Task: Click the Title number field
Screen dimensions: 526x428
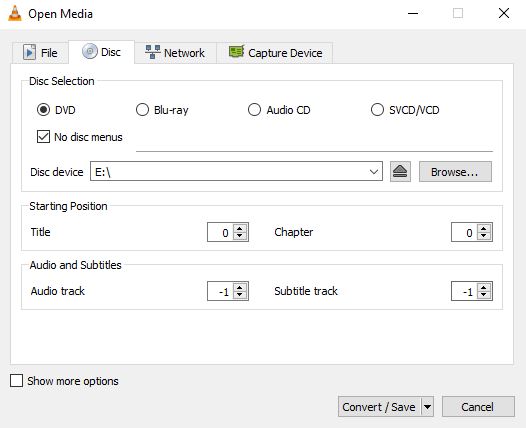Action: tap(221, 232)
